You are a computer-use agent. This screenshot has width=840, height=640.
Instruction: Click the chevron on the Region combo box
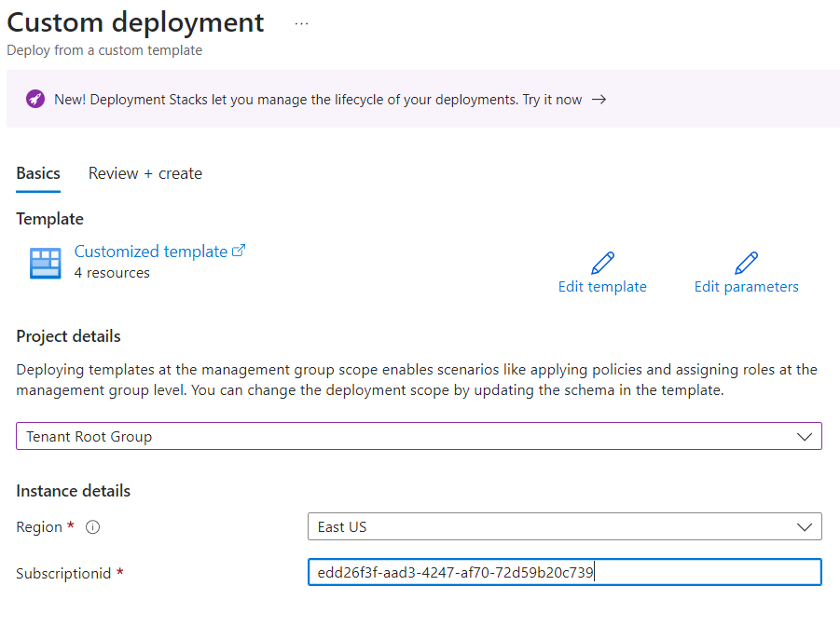(x=805, y=527)
